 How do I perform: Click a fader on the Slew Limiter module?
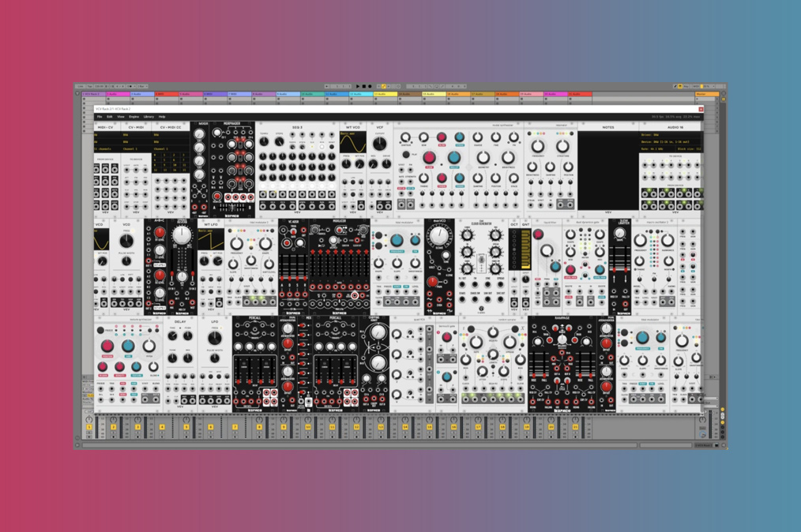[x=614, y=269]
